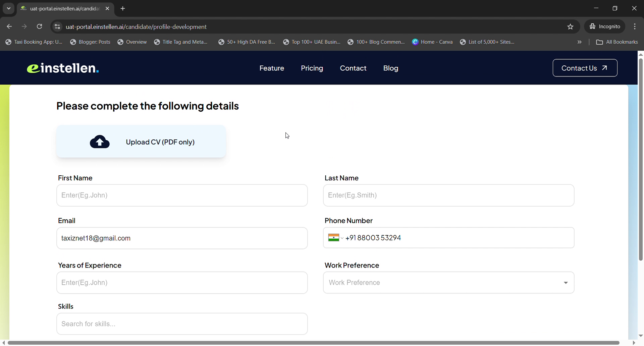Image resolution: width=644 pixels, height=346 pixels.
Task: Expand the Work Preference dropdown
Action: point(566,283)
